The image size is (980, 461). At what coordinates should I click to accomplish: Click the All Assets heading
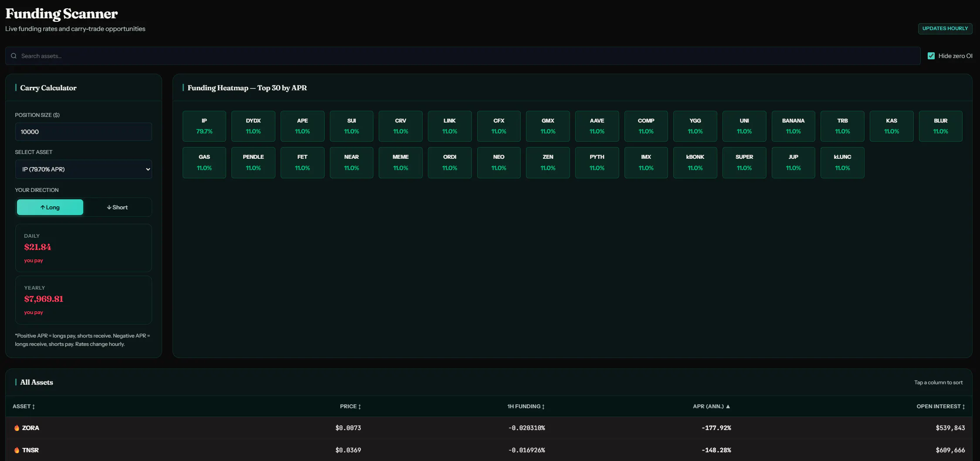click(37, 382)
